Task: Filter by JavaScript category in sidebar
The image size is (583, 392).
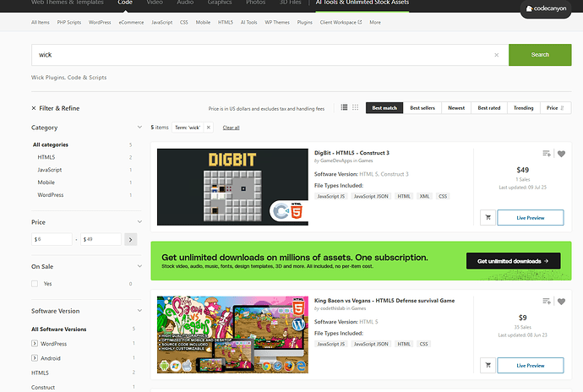Action: tap(50, 170)
